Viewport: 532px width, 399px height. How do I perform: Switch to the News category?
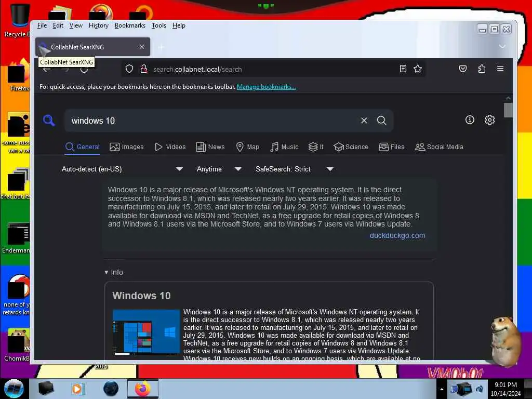point(210,147)
